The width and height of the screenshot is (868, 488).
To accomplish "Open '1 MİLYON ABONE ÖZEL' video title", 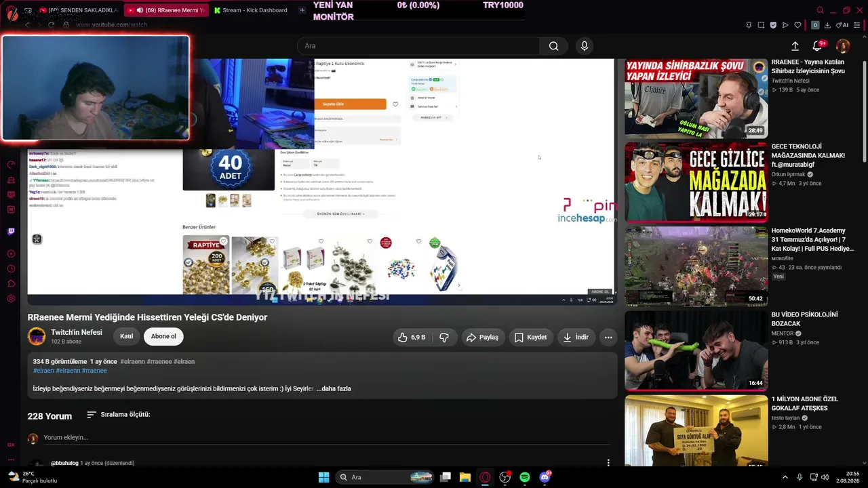I will [x=805, y=403].
